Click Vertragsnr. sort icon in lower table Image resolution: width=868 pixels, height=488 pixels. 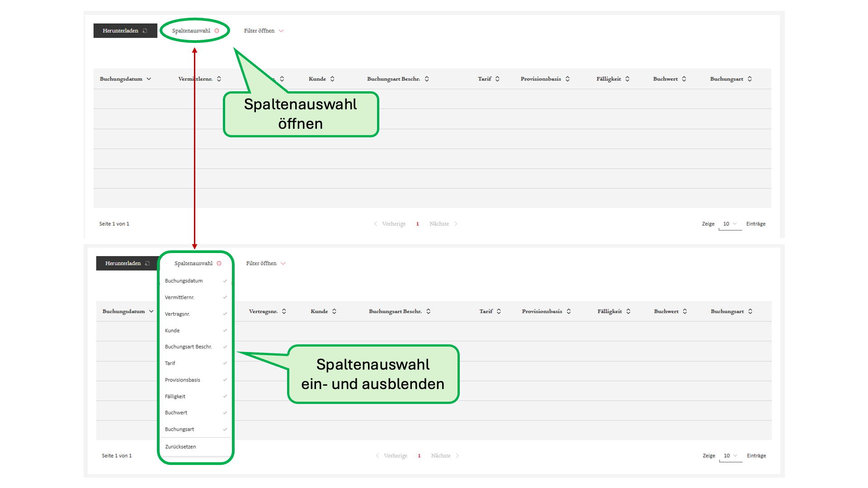tap(284, 311)
